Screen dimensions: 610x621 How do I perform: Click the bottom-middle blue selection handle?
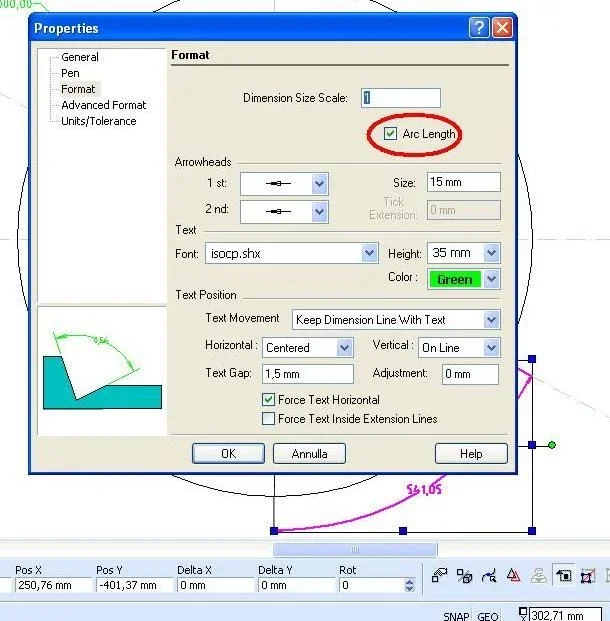(403, 531)
